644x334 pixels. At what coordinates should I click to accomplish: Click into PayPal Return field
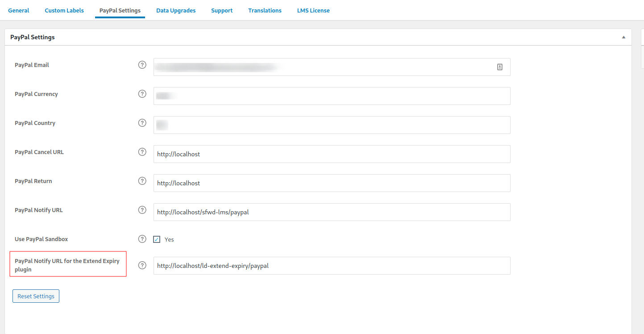click(x=332, y=183)
